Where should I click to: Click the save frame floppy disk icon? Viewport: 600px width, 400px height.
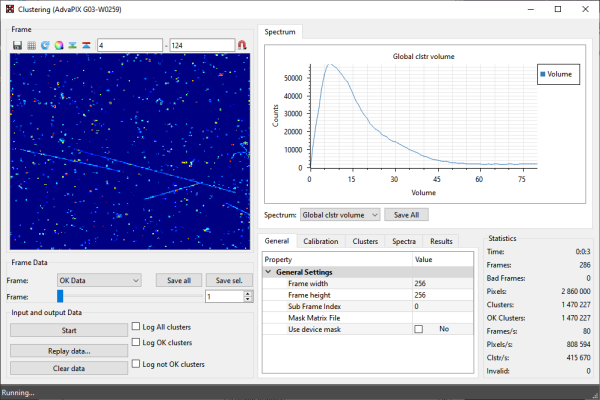[17, 45]
